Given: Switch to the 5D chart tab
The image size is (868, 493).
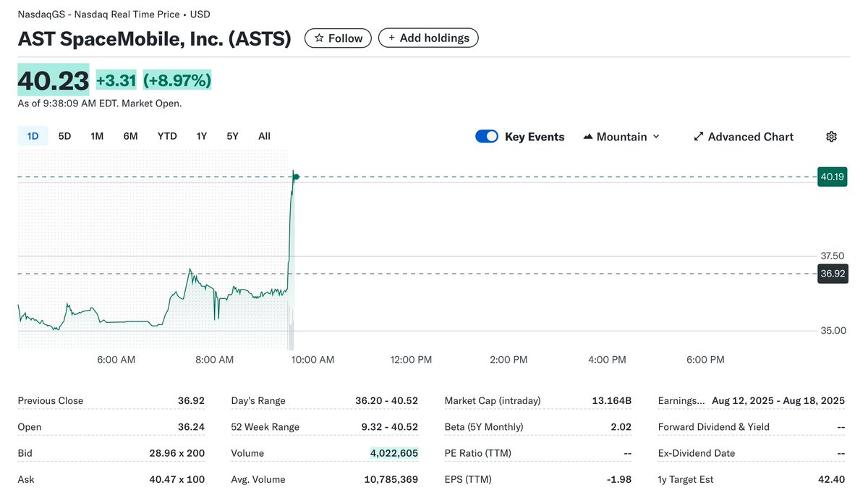Looking at the screenshot, I should coord(64,135).
